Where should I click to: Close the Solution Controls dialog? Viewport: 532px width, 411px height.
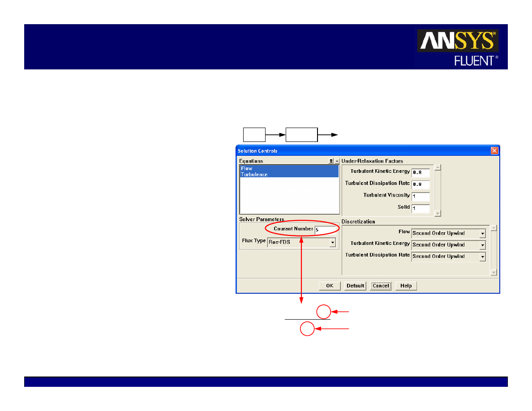tap(494, 151)
